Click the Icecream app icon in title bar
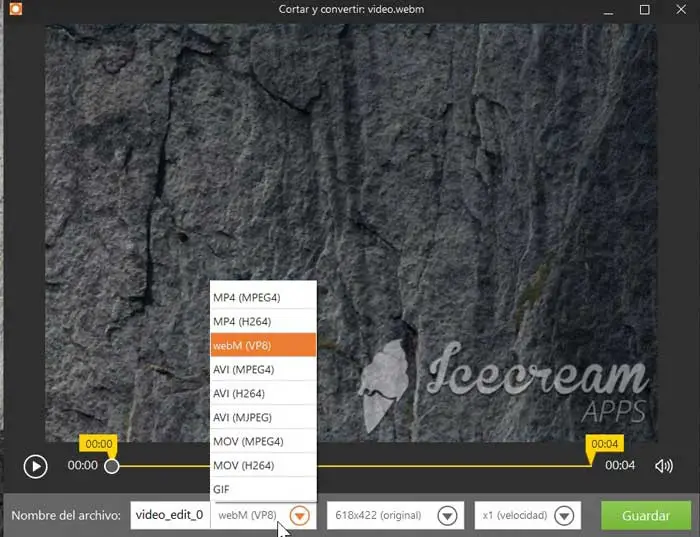700x537 pixels. tap(16, 8)
